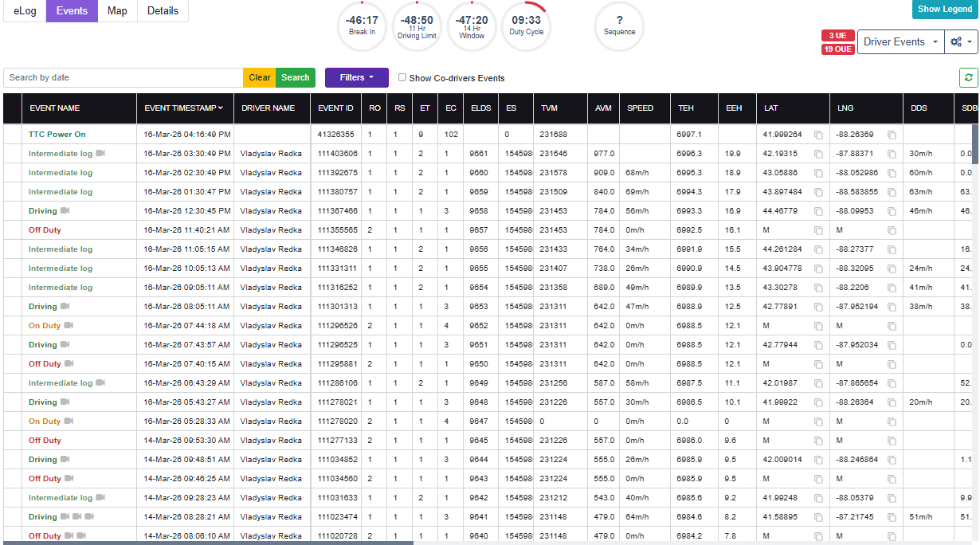Click the EVENT ID column header
This screenshot has width=980, height=545.
(335, 108)
